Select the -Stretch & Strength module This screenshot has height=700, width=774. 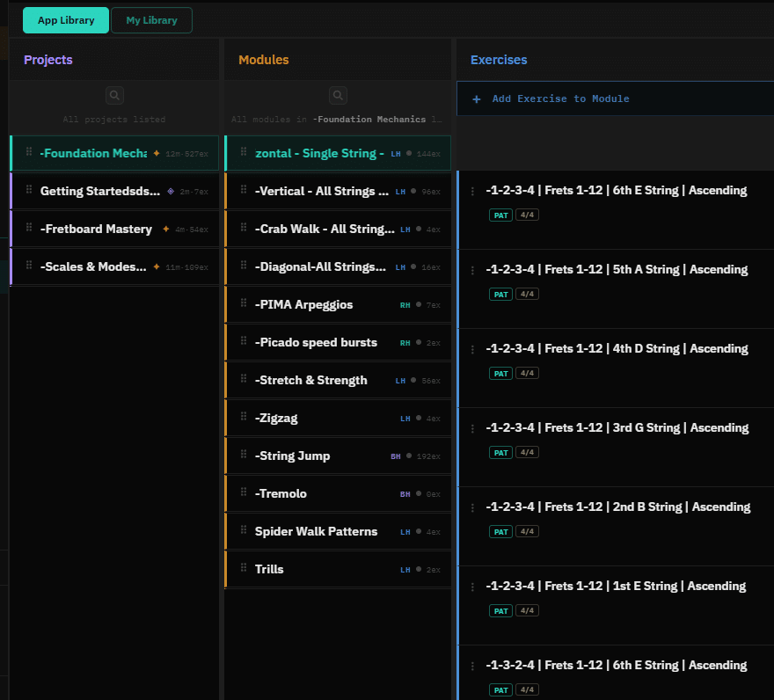pos(338,380)
